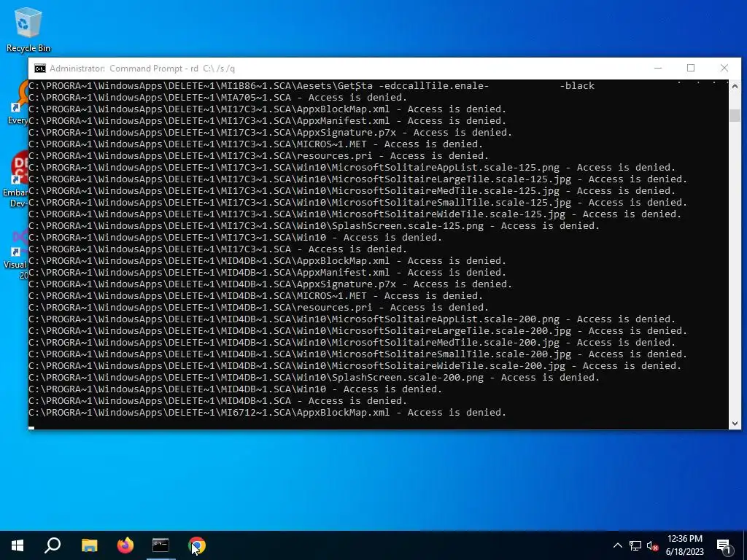The width and height of the screenshot is (747, 560).
Task: Click the MicrosoftSolitaireWideTile.scale-200.jpg line
Action: (x=355, y=366)
